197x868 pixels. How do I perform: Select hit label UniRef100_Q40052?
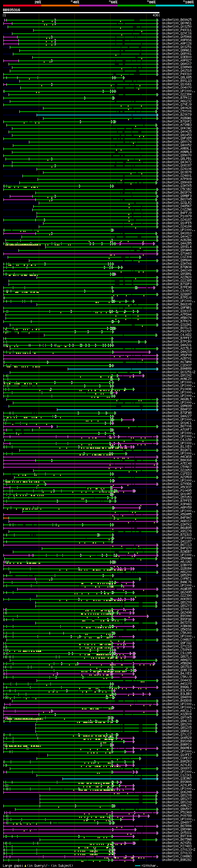point(177,145)
